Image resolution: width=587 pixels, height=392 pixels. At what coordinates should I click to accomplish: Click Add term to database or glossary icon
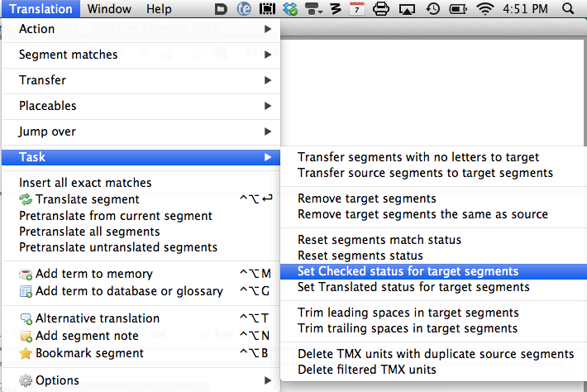pos(26,291)
